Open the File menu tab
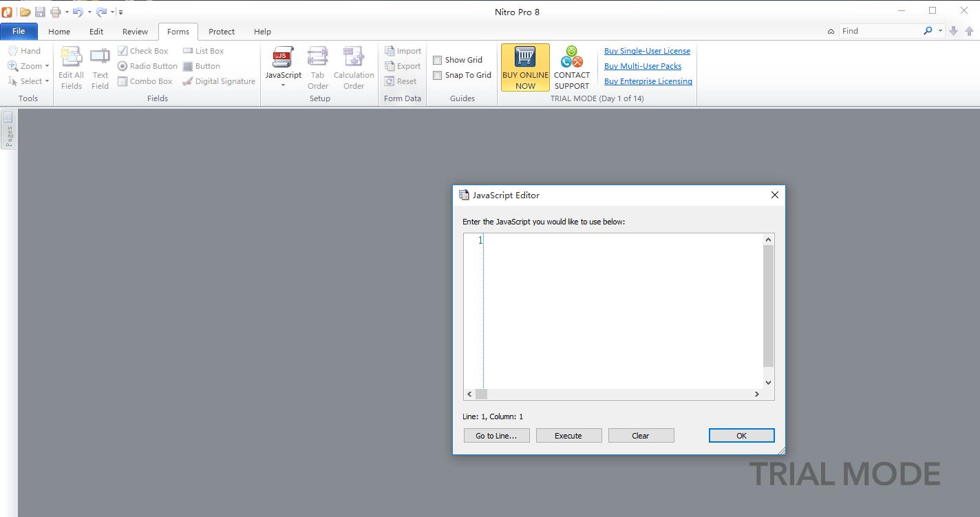The height and width of the screenshot is (517, 980). point(19,31)
